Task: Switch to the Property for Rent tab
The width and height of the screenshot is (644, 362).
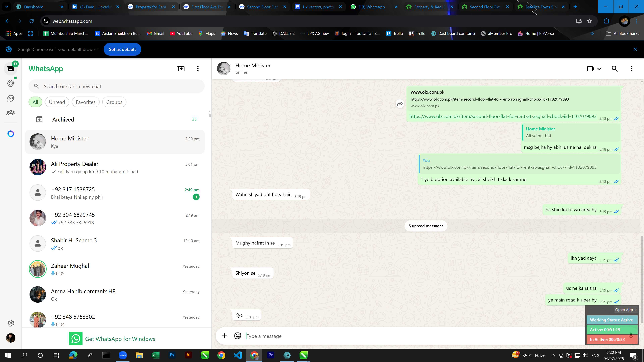Action: (151, 7)
